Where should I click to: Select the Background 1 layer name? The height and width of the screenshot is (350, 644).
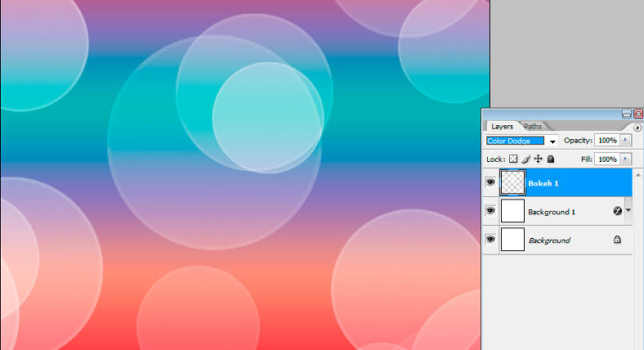coord(552,212)
